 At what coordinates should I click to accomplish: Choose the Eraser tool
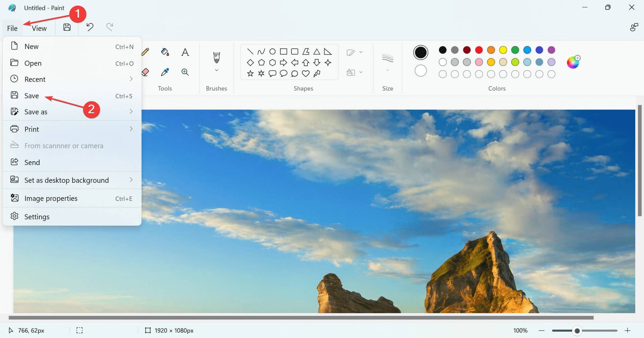pyautogui.click(x=145, y=72)
